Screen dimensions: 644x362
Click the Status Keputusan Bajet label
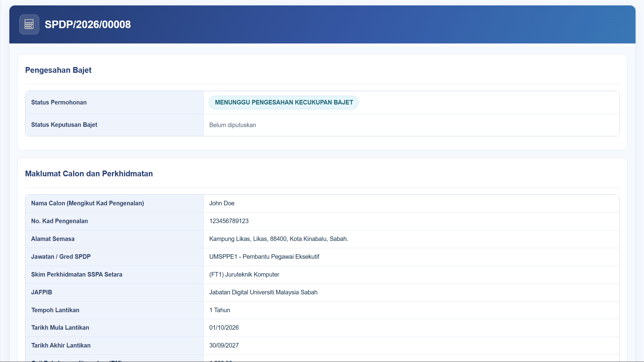pos(64,125)
